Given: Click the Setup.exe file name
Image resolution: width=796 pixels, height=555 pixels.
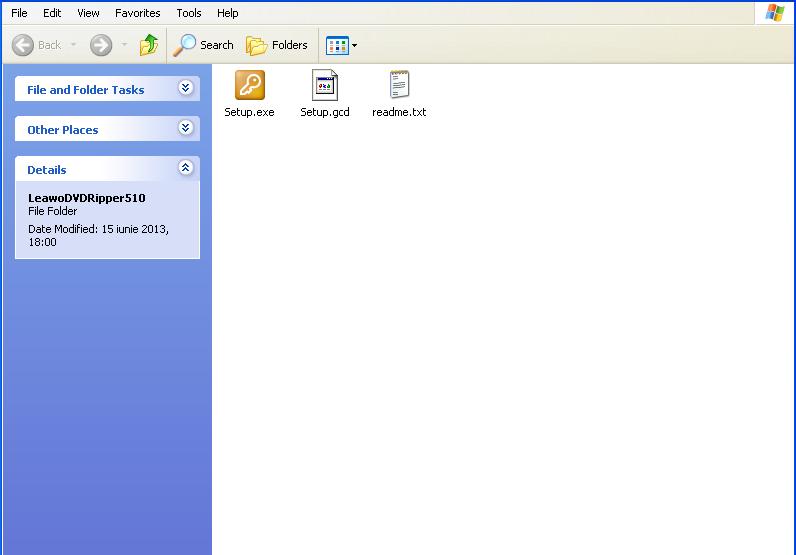Looking at the screenshot, I should [249, 112].
